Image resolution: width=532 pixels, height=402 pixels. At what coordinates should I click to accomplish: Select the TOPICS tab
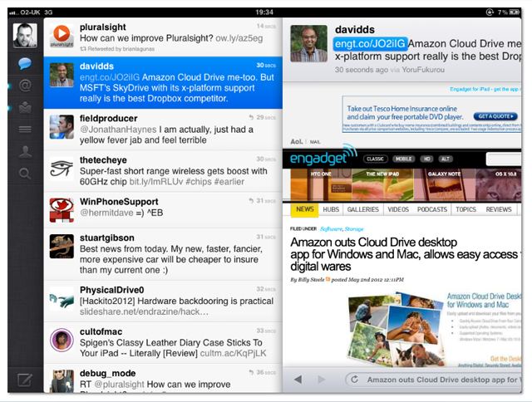click(x=465, y=209)
